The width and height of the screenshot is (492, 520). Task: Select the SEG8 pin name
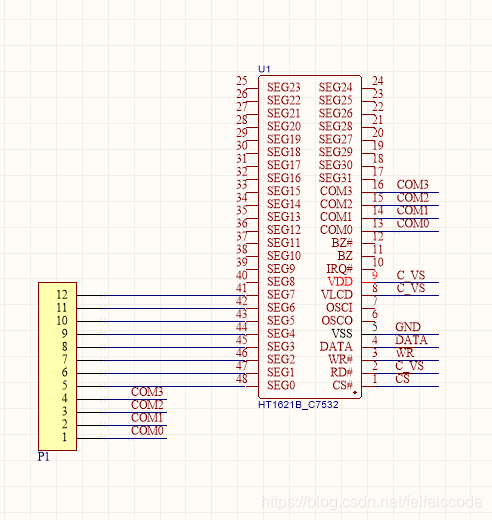281,282
